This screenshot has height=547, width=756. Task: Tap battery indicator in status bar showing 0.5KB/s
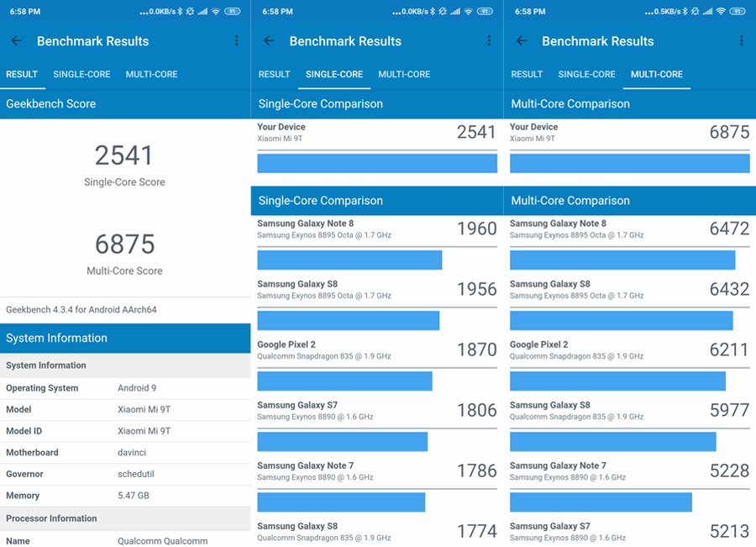coord(738,11)
